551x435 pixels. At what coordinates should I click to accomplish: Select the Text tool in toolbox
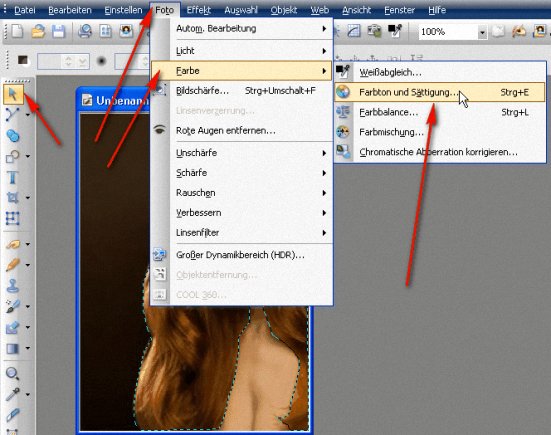13,177
